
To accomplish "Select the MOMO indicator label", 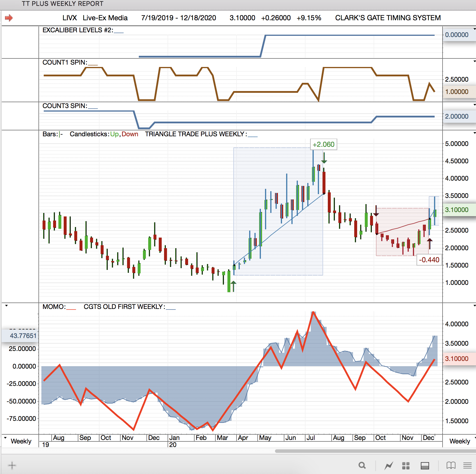I will [x=54, y=307].
